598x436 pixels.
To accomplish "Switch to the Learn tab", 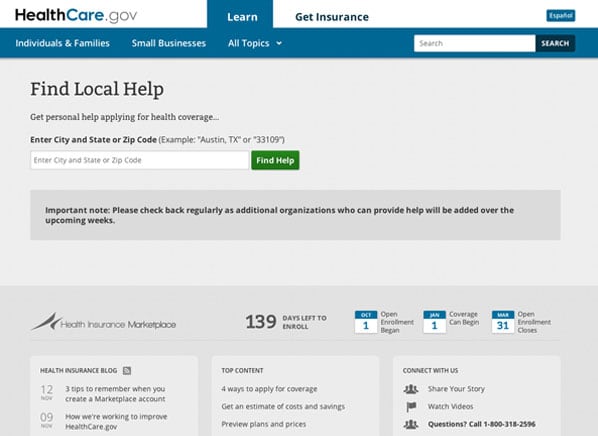I will 240,15.
